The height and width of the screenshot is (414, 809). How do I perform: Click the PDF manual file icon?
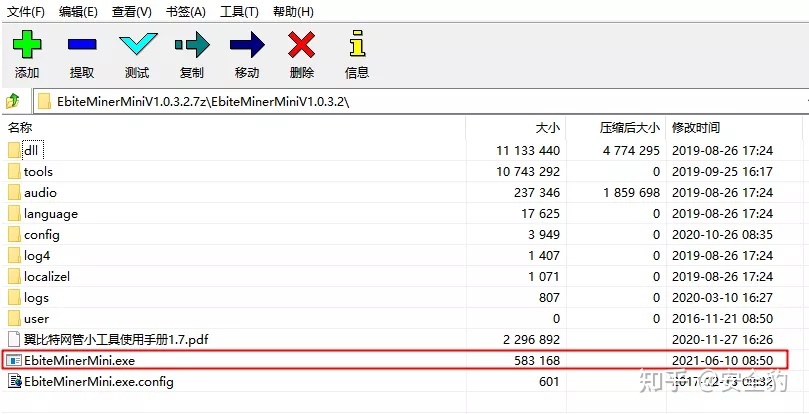(14, 340)
